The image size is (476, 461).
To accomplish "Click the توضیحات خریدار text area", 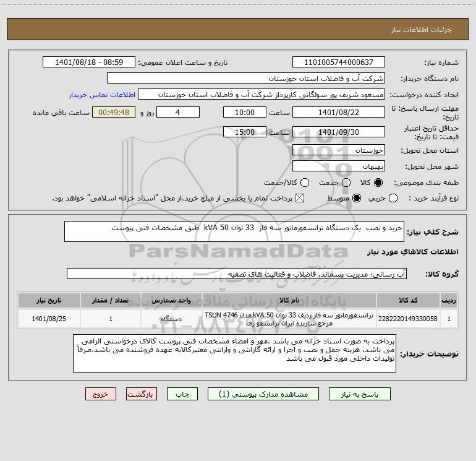I will pyautogui.click(x=234, y=353).
